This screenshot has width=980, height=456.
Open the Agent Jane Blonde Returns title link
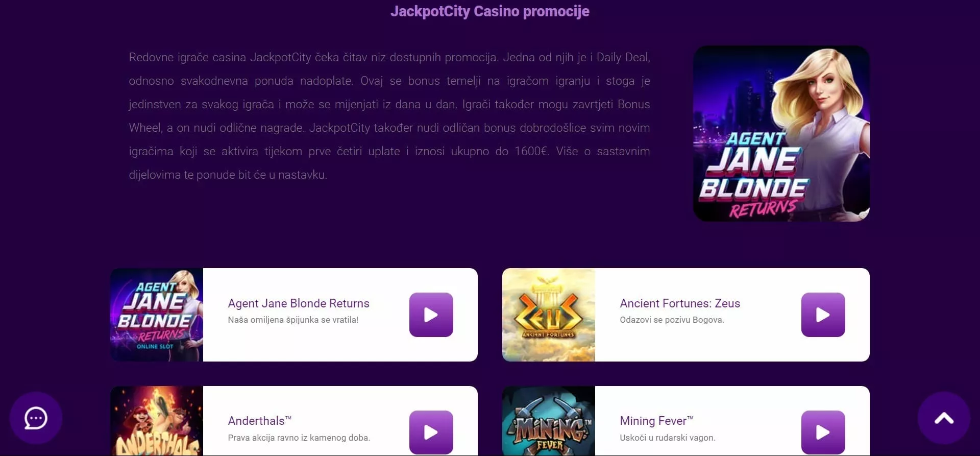click(x=299, y=303)
